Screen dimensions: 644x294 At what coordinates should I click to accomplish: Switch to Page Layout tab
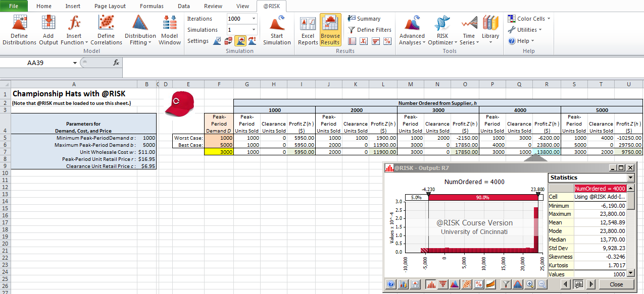tap(110, 6)
